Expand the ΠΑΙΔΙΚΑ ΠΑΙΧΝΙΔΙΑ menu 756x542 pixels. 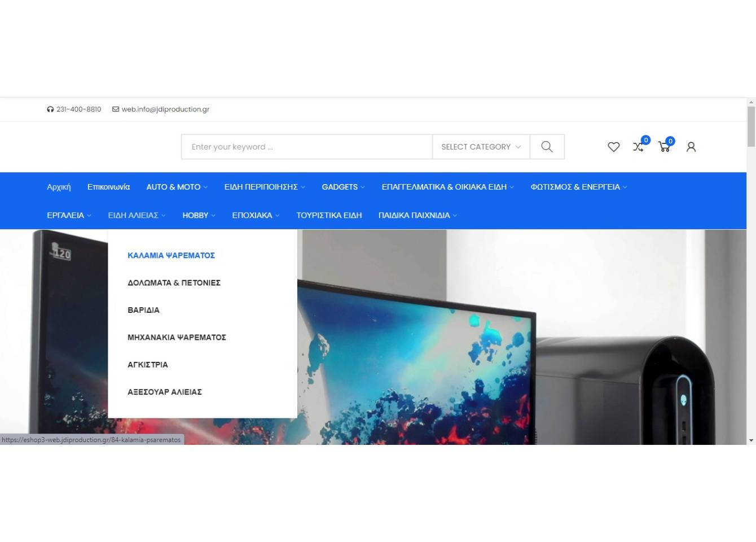[x=417, y=215]
